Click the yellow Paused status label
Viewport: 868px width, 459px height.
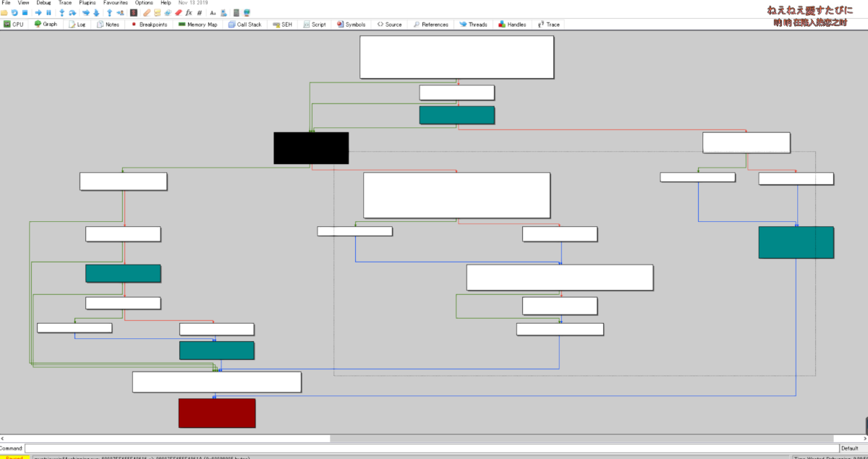(x=14, y=457)
